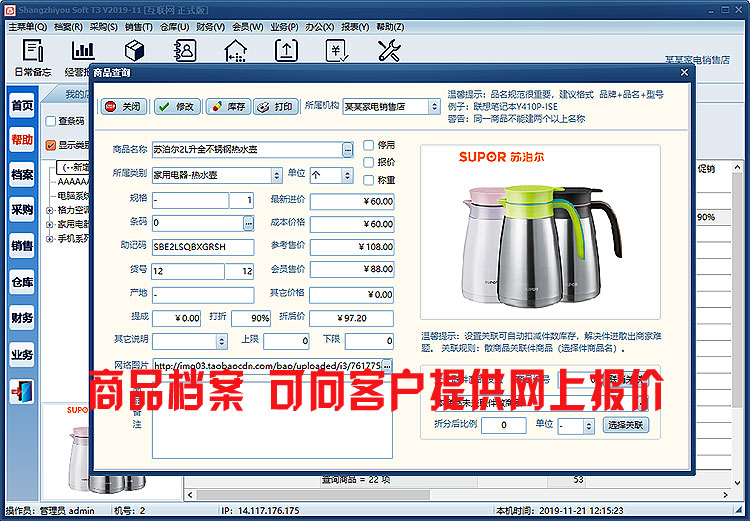Viewport: 750px width, 521px height.
Task: Click the 助记码 field SBE2LSQBXGRSH
Action: [203, 247]
